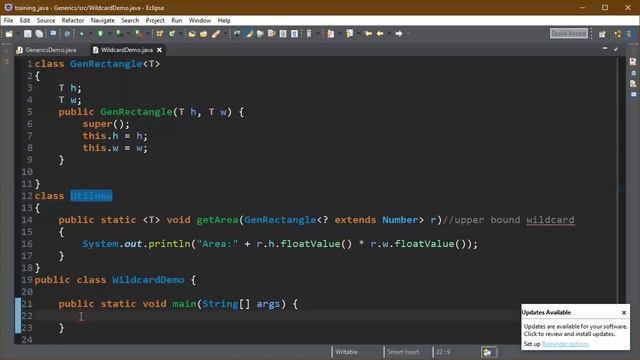
Task: Select the WildcardDemo.java tab
Action: (x=127, y=50)
